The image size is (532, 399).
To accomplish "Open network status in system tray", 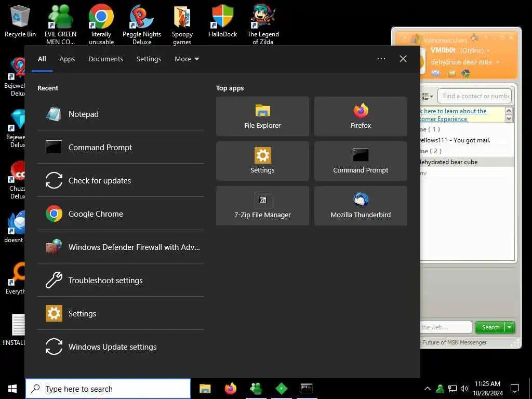I will pyautogui.click(x=453, y=389).
